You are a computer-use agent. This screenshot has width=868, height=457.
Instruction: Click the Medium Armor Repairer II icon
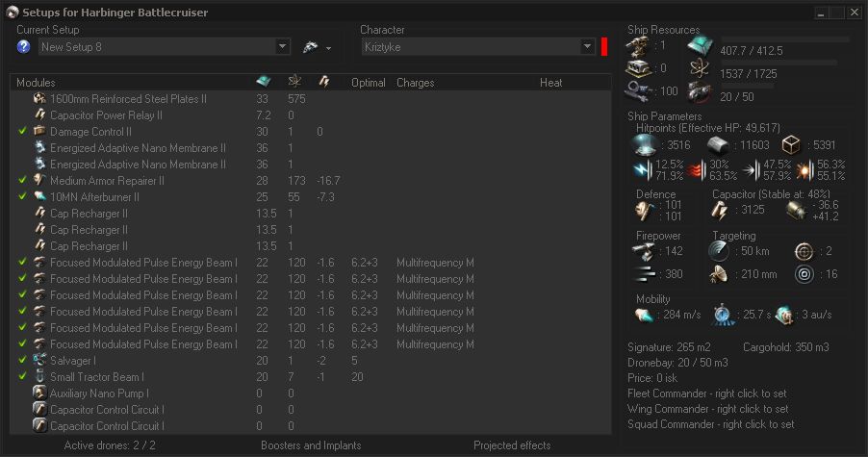(x=39, y=180)
